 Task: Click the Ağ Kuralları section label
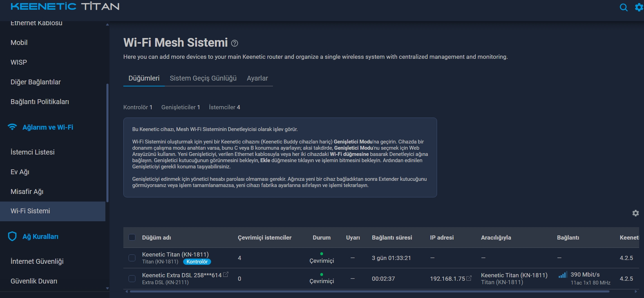coord(40,236)
